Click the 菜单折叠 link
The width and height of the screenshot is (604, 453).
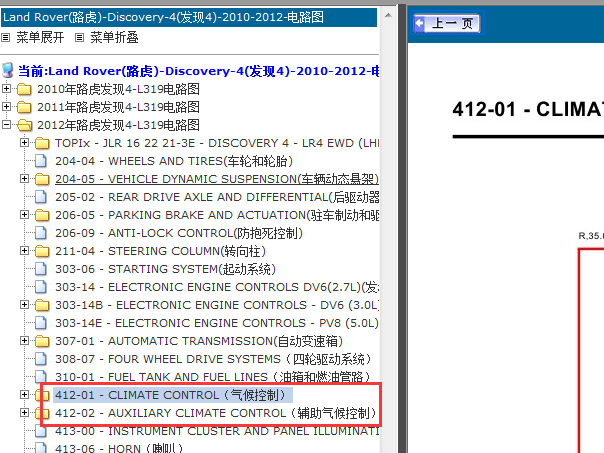[114, 38]
